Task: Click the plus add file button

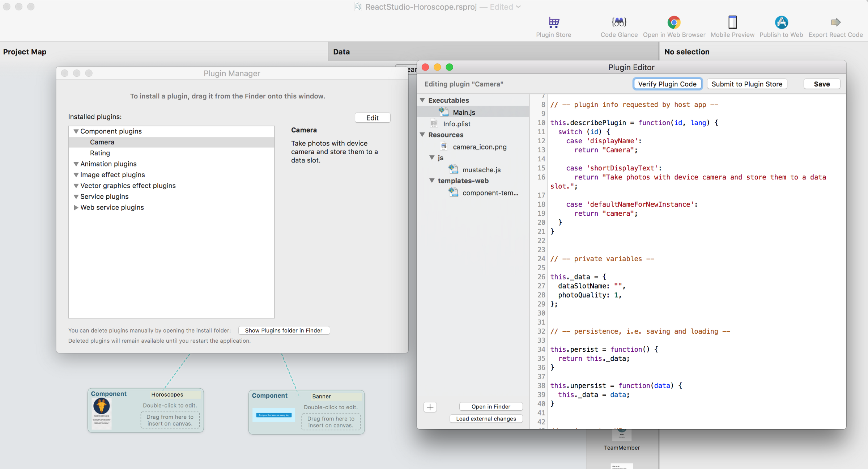Action: tap(430, 407)
